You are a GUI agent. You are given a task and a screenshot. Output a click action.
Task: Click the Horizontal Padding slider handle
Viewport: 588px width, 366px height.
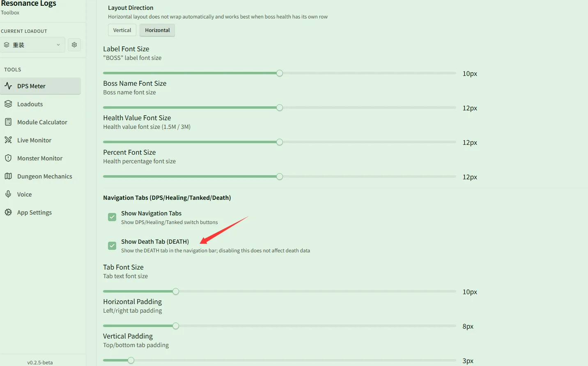tap(176, 326)
